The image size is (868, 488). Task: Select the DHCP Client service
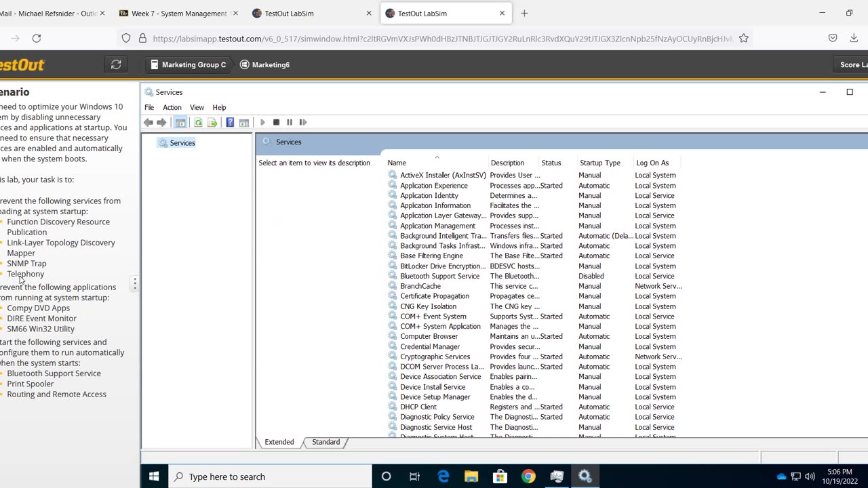[x=534, y=407]
